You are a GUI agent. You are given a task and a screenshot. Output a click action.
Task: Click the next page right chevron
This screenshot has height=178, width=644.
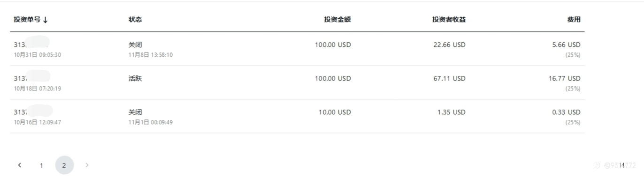[87, 165]
